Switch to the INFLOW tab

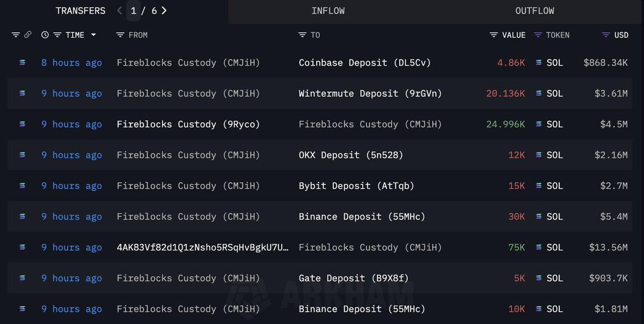point(328,11)
